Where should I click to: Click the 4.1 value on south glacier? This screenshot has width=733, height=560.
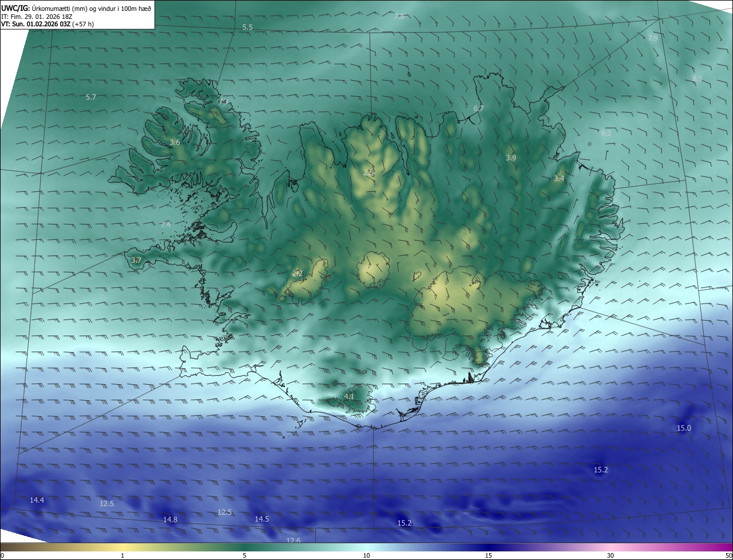tap(349, 396)
